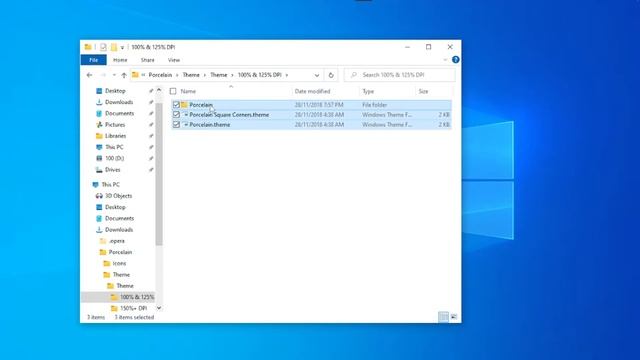This screenshot has width=640, height=360.
Task: Select the Porcelain folder in the tree
Action: pyautogui.click(x=120, y=252)
